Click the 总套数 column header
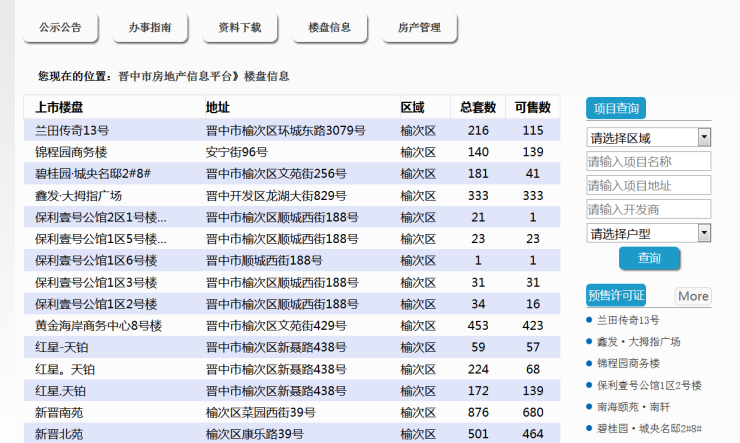 tap(478, 108)
